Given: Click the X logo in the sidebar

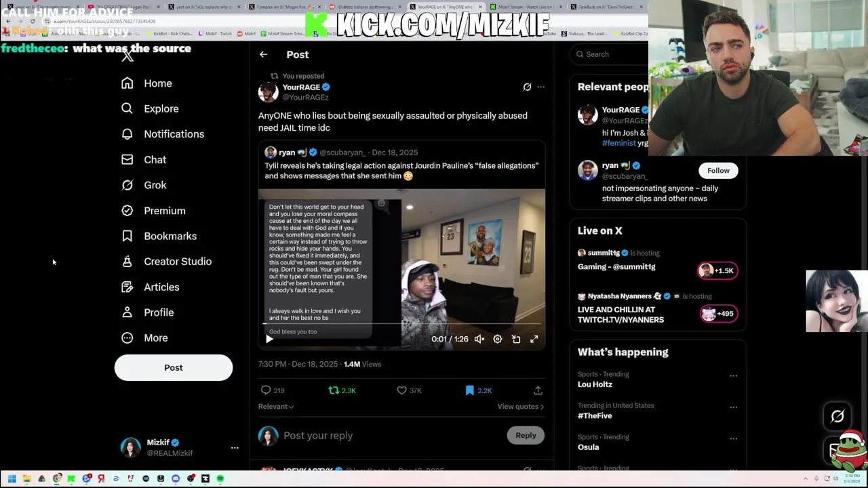Looking at the screenshot, I should (127, 56).
